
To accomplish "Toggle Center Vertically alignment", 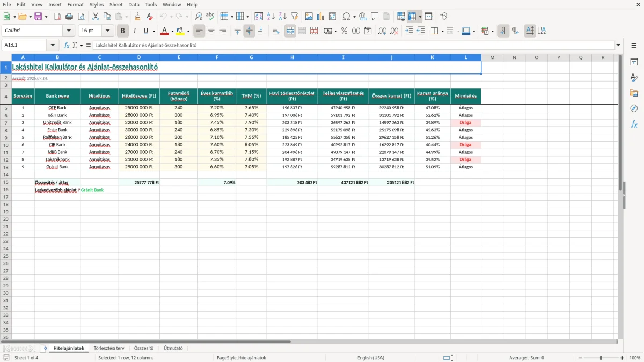I will [250, 31].
